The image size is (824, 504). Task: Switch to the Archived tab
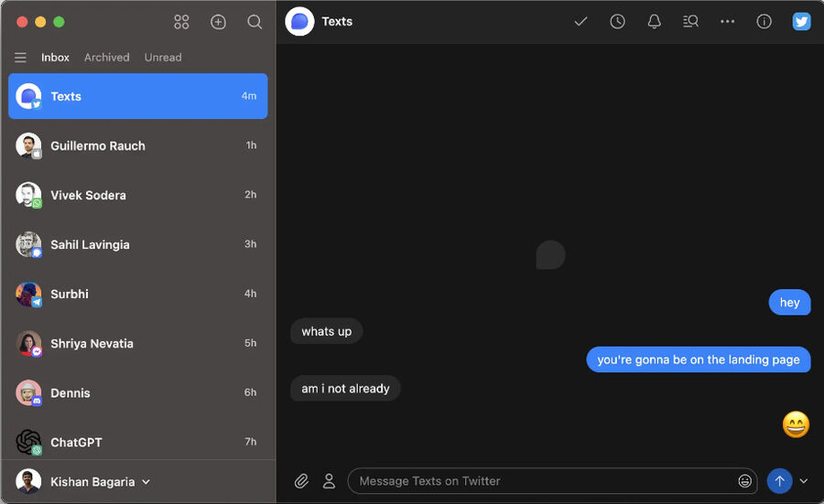(x=107, y=58)
